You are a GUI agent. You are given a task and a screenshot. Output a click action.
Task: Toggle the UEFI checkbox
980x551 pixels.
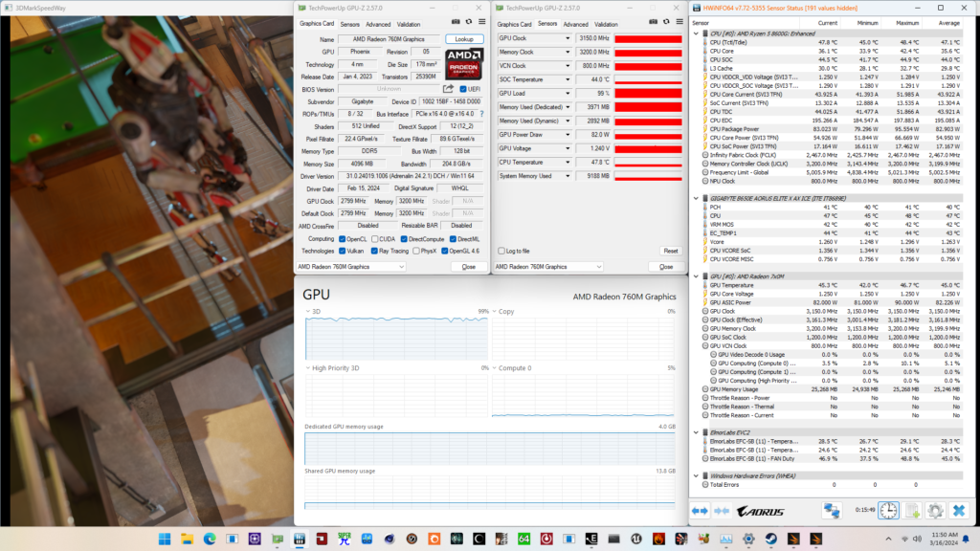pos(463,89)
